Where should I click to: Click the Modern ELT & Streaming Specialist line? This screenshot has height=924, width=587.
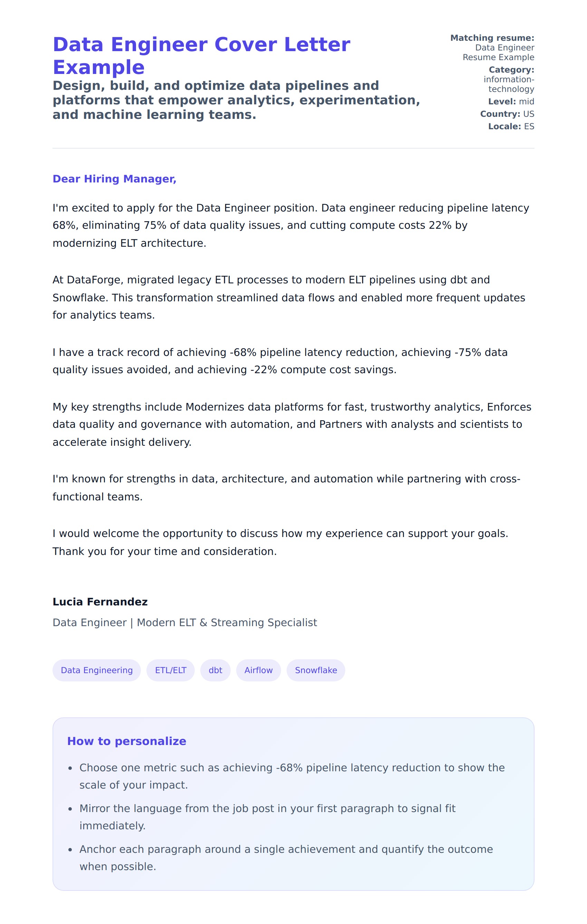point(185,623)
